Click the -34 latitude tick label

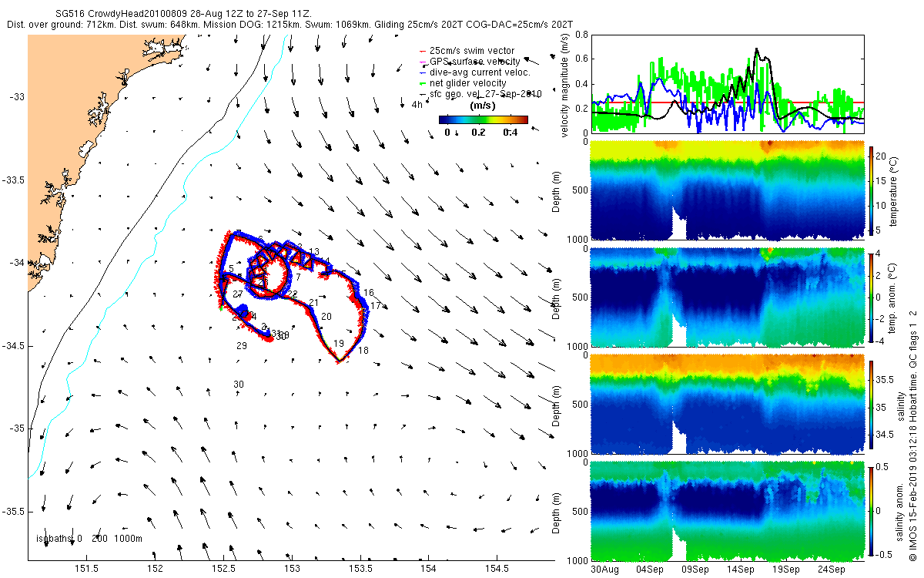[18, 262]
